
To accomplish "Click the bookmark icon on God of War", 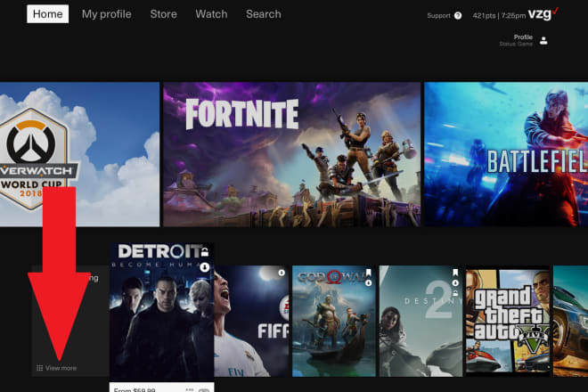I will point(368,273).
